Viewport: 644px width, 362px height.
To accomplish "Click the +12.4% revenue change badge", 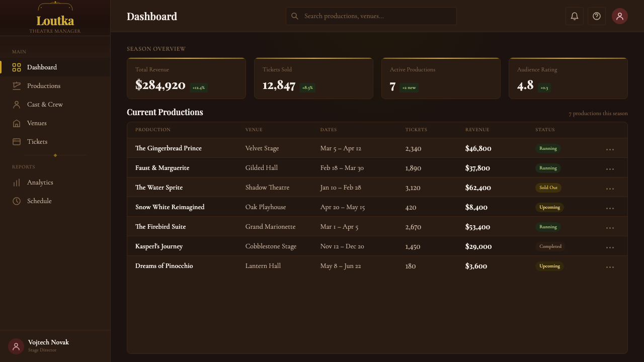I will pyautogui.click(x=199, y=87).
